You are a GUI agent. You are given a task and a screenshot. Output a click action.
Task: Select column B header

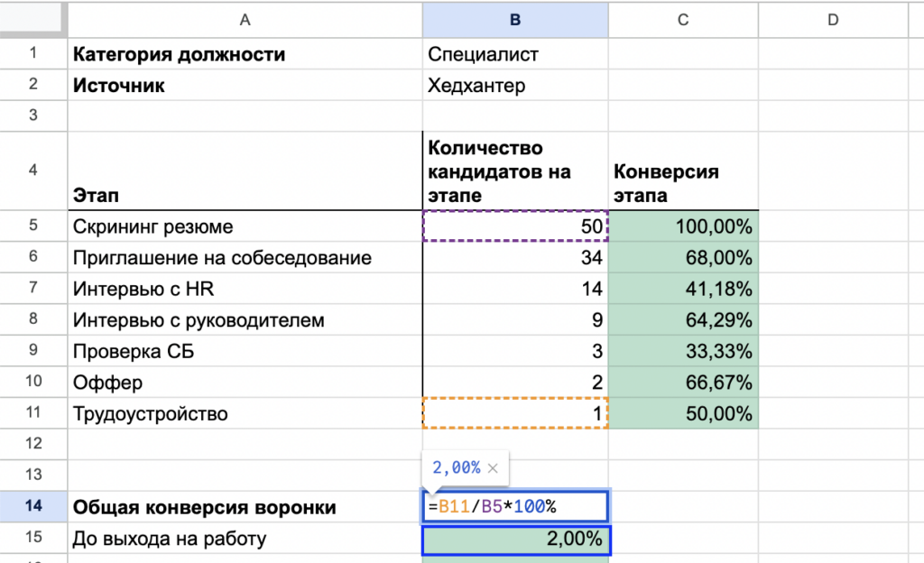click(x=515, y=19)
